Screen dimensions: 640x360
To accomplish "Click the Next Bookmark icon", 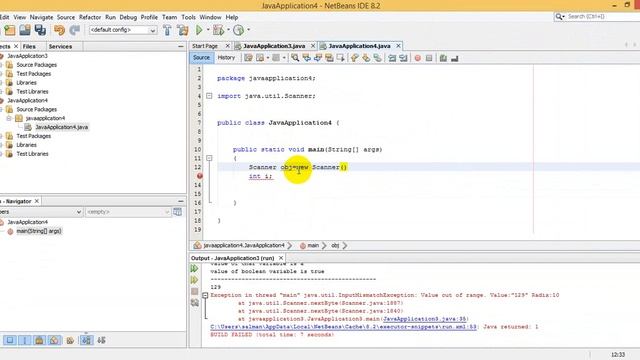I will (366, 58).
